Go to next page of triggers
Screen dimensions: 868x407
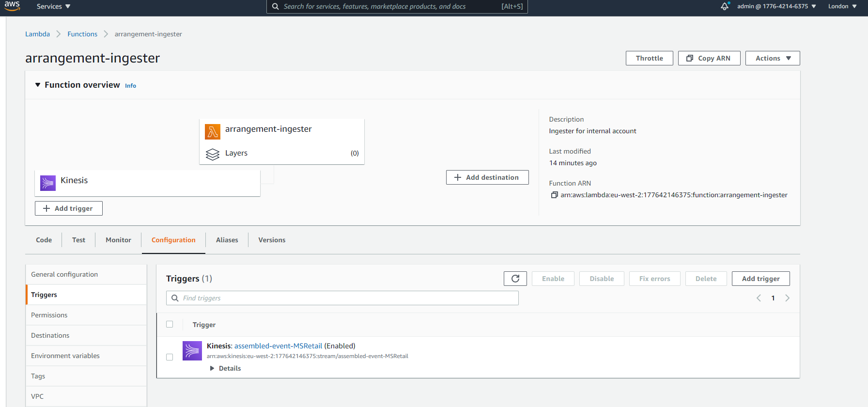click(787, 298)
